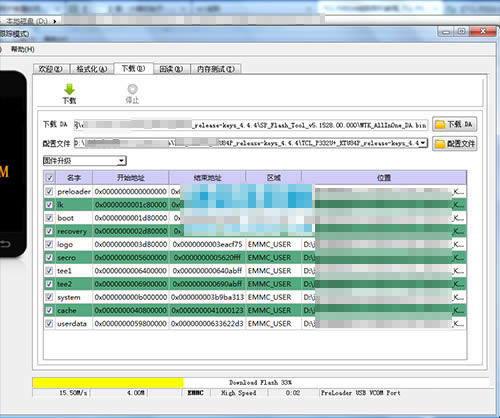The height and width of the screenshot is (418, 500).
Task: Click the green Download arrow icon
Action: click(69, 89)
